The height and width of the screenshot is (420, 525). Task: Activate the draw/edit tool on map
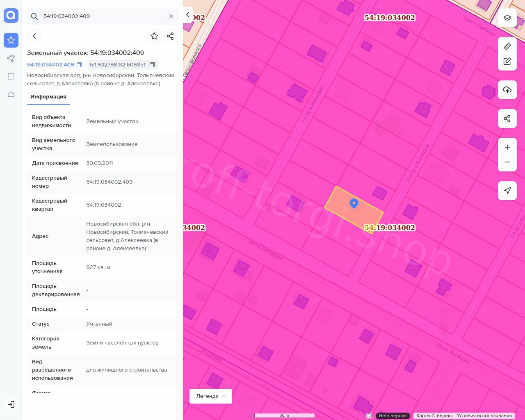[507, 62]
